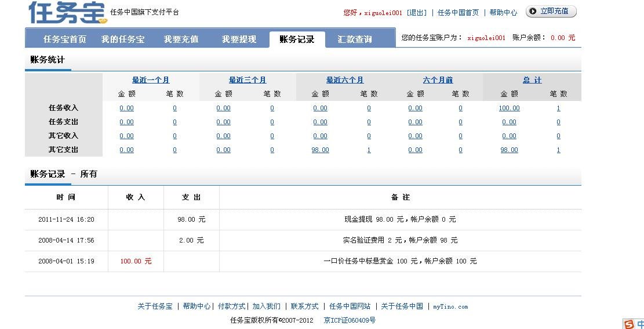
Task: Filter by 六个月前 column header
Action: [x=438, y=80]
